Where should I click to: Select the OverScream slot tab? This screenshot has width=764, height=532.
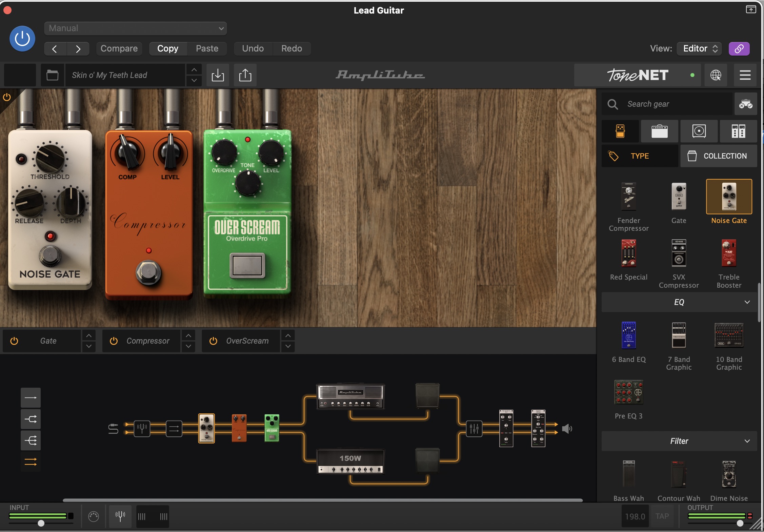point(241,341)
